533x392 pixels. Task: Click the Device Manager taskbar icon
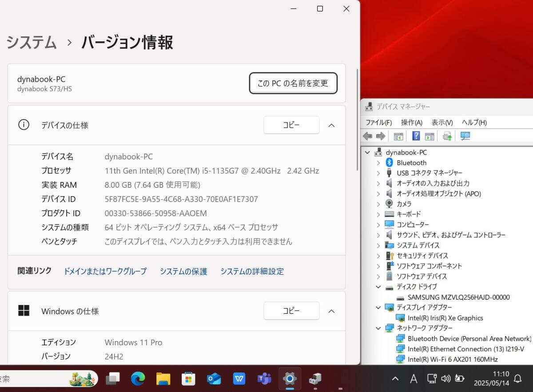point(315,378)
